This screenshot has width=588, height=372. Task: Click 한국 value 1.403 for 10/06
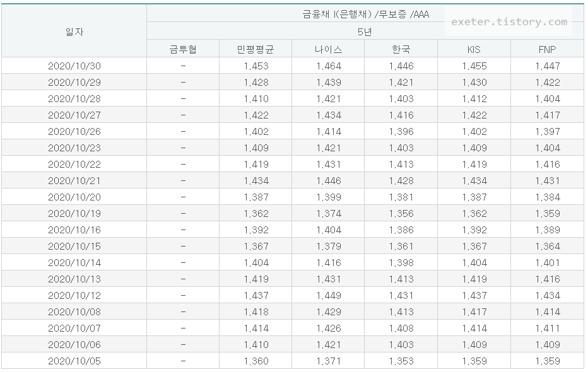401,345
